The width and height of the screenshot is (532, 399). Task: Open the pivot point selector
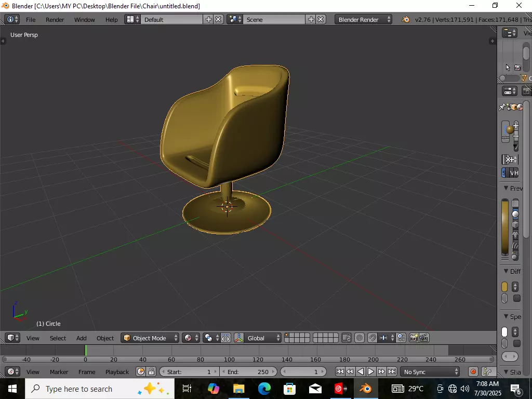tap(211, 338)
